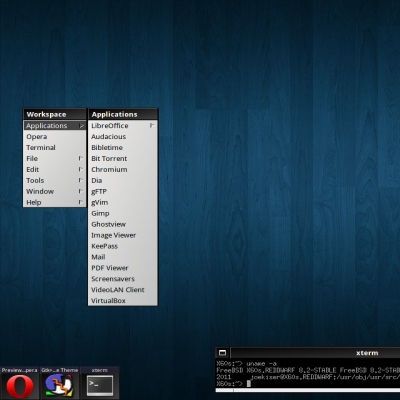Expand the LibreOffice submenu
The height and width of the screenshot is (400, 400).
coord(123,126)
